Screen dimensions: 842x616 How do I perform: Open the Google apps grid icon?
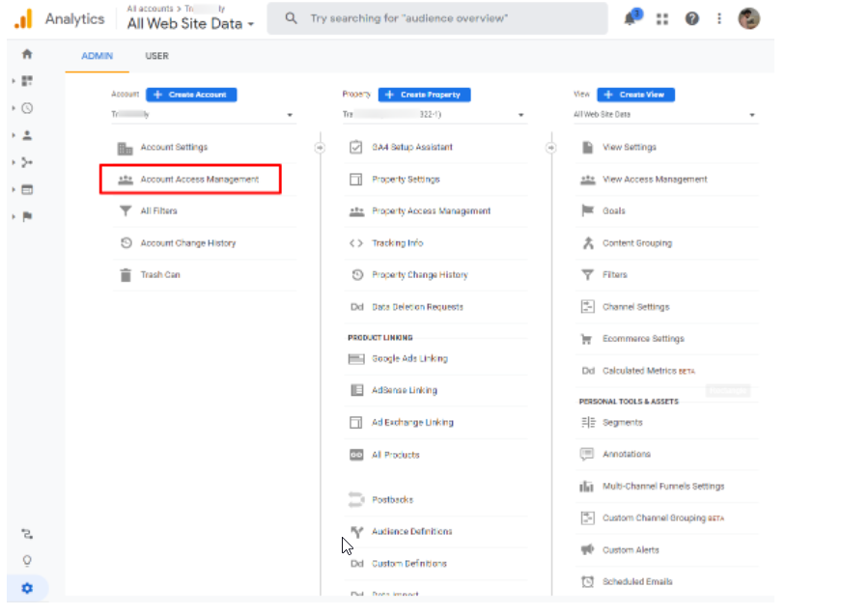click(x=662, y=18)
